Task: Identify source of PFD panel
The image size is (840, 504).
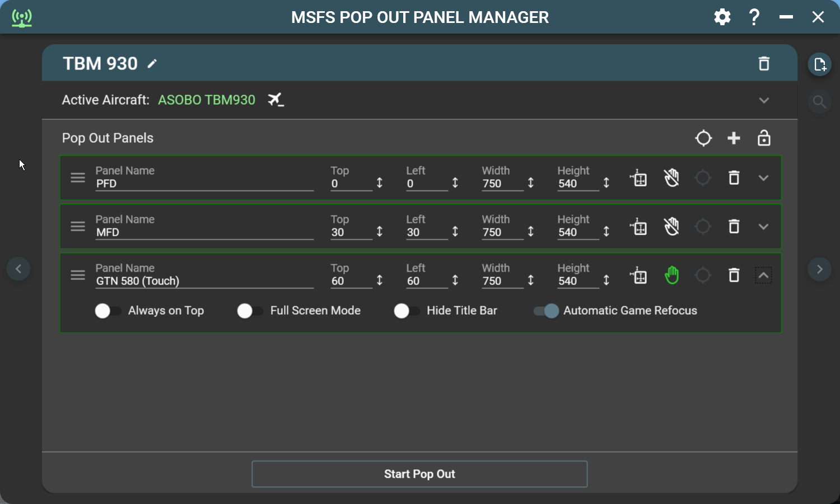Action: pyautogui.click(x=702, y=178)
